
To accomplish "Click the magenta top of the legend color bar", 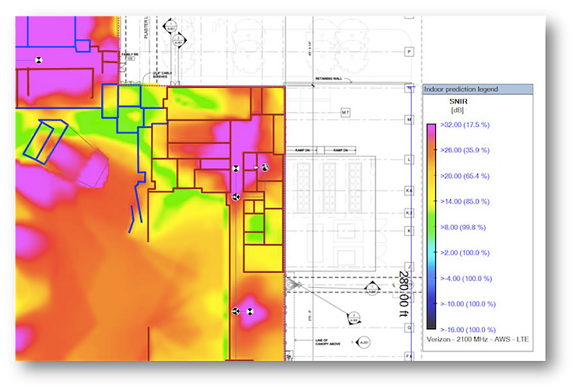I will tap(431, 128).
